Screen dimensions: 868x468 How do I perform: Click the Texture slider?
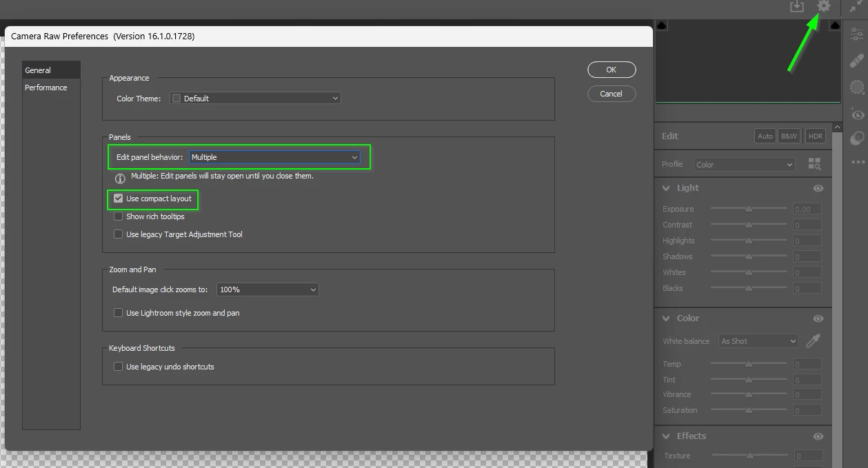[x=749, y=455]
